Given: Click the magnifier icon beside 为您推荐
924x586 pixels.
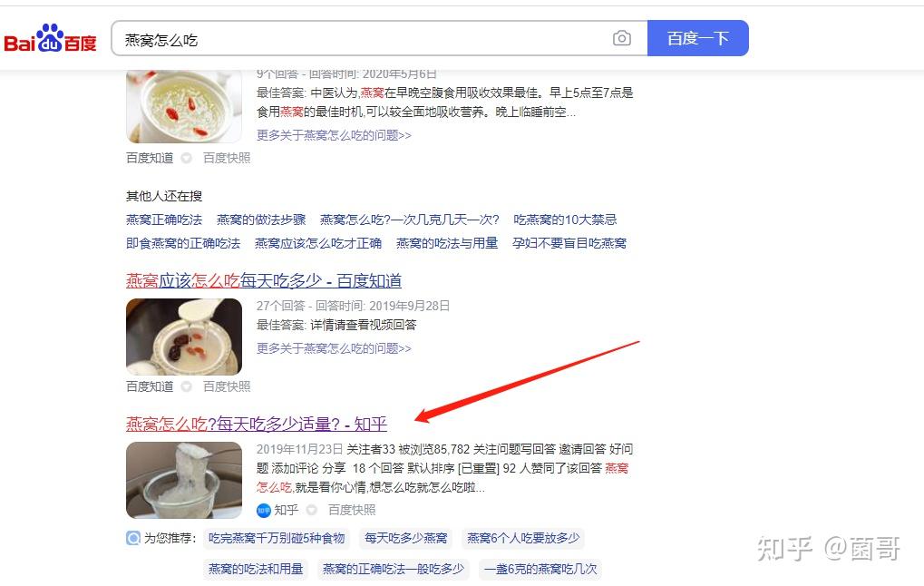Looking at the screenshot, I should pyautogui.click(x=133, y=538).
